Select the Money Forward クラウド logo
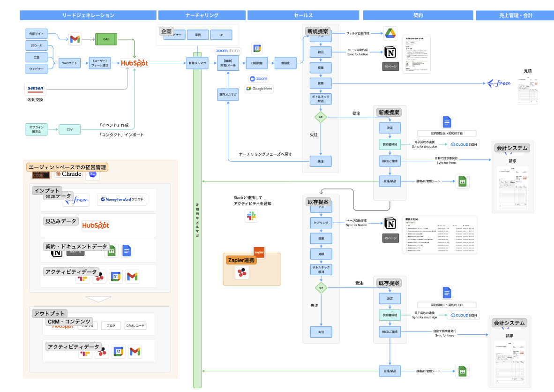The width and height of the screenshot is (554, 392). pyautogui.click(x=122, y=199)
